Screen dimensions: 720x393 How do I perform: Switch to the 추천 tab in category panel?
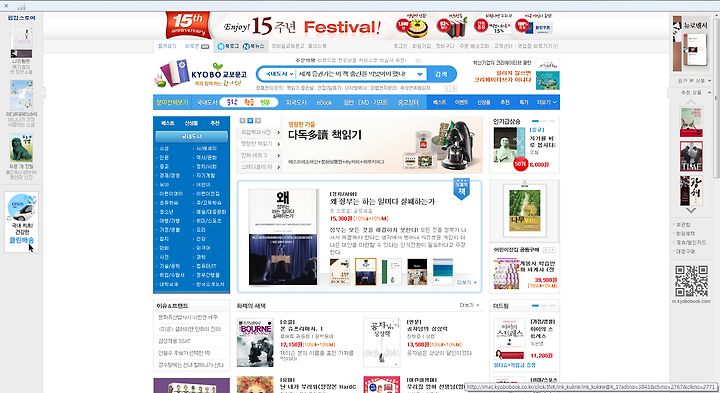[x=214, y=123]
